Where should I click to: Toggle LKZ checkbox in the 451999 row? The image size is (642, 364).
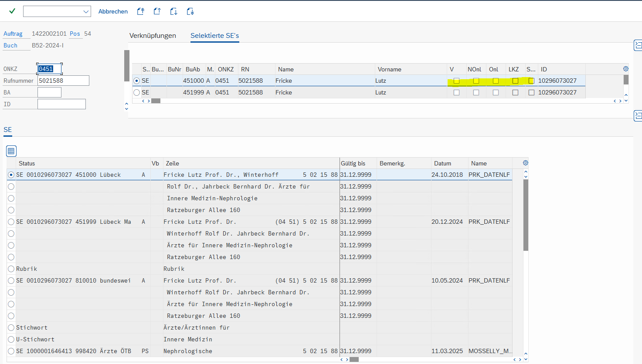(515, 92)
